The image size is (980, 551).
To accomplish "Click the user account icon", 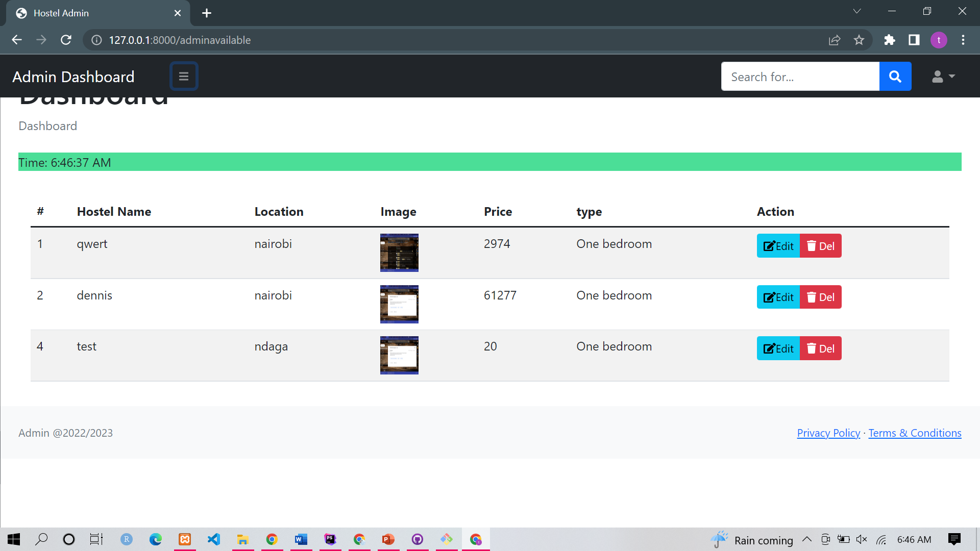I will point(937,77).
